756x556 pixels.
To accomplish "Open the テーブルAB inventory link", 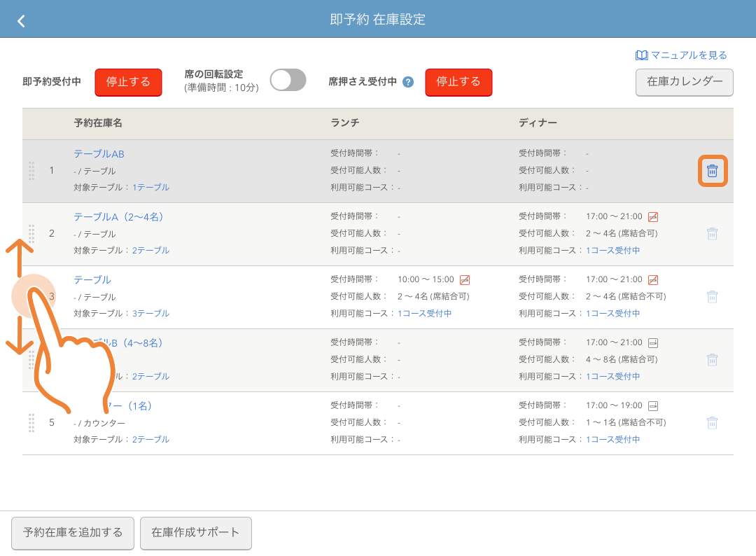I will (x=98, y=153).
